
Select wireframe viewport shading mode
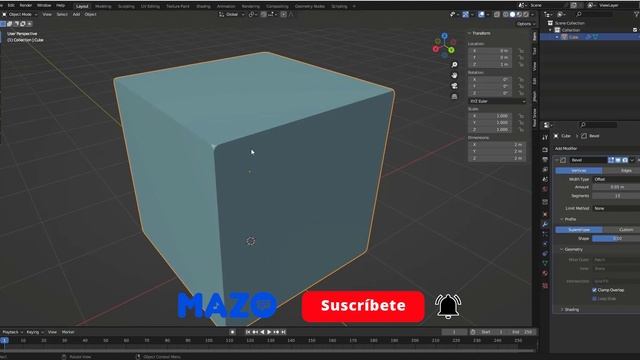pyautogui.click(x=506, y=14)
